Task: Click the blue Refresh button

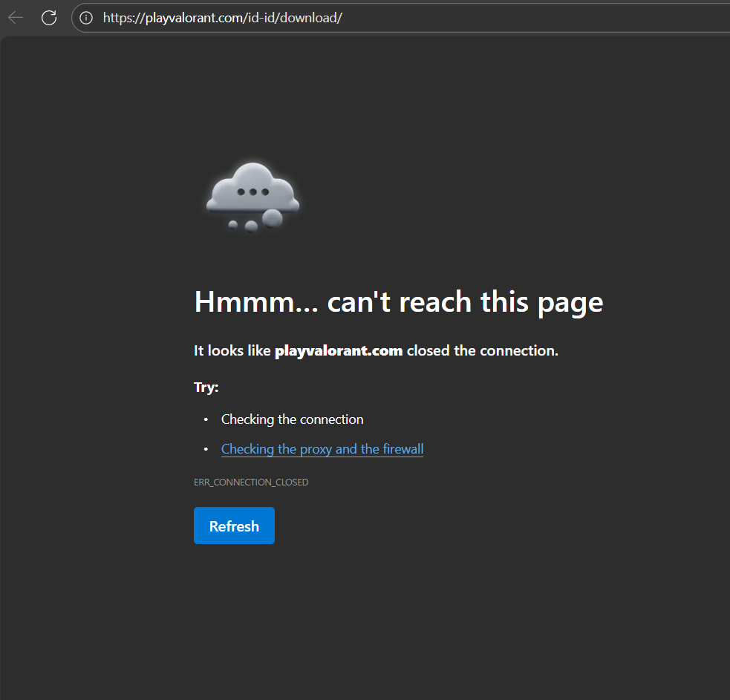Action: pyautogui.click(x=234, y=526)
